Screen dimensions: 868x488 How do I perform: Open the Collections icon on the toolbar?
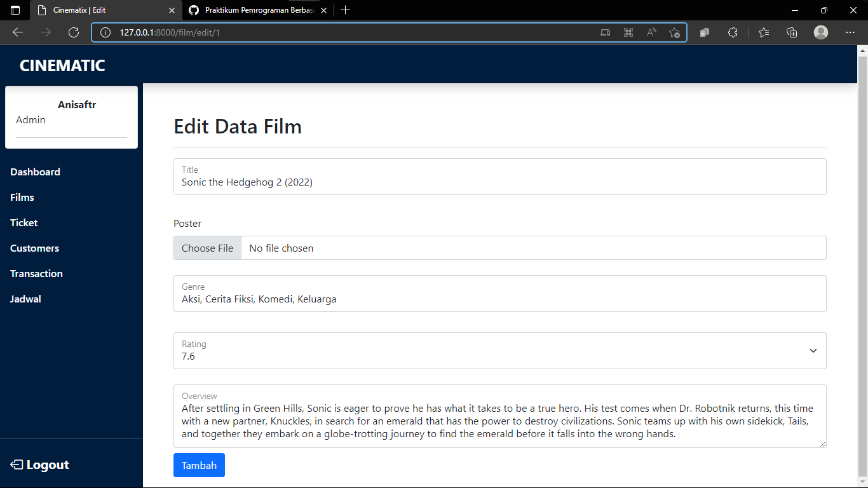792,32
